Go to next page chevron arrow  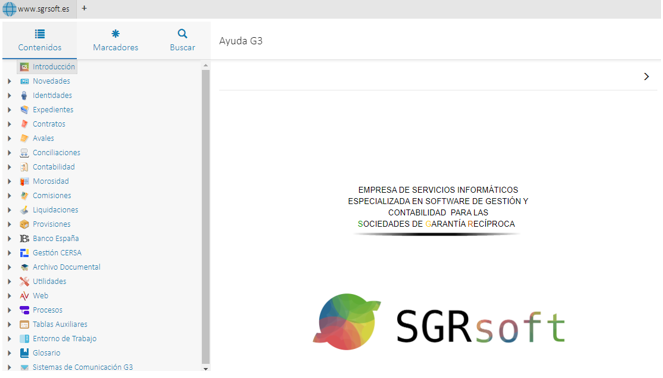646,77
